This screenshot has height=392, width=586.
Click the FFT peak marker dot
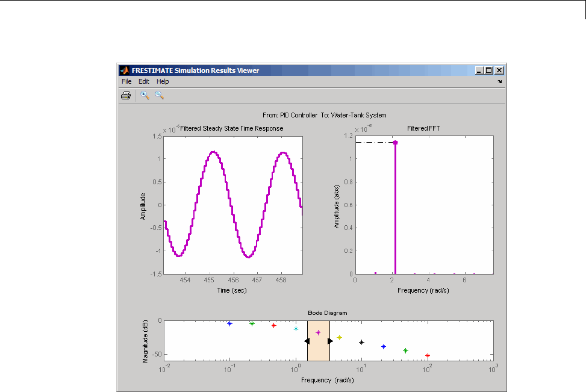396,142
